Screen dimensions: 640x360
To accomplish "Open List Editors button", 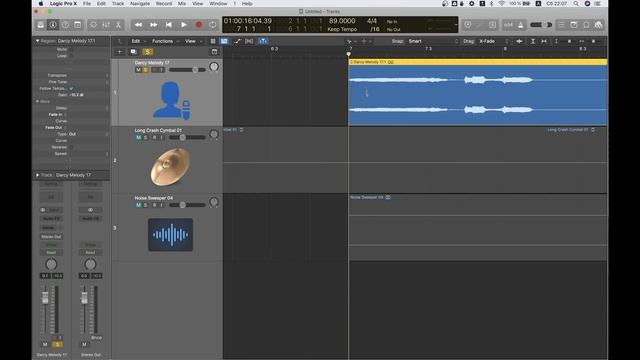I will (562, 25).
